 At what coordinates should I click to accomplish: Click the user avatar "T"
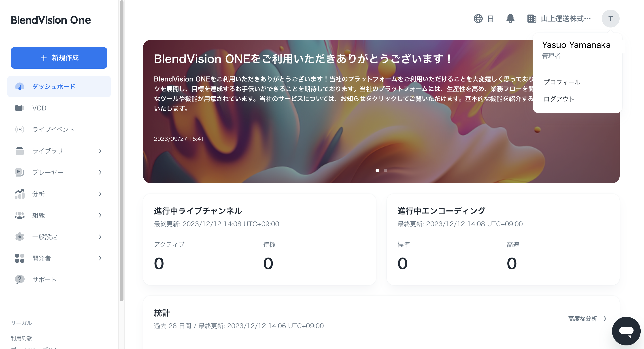pos(610,19)
